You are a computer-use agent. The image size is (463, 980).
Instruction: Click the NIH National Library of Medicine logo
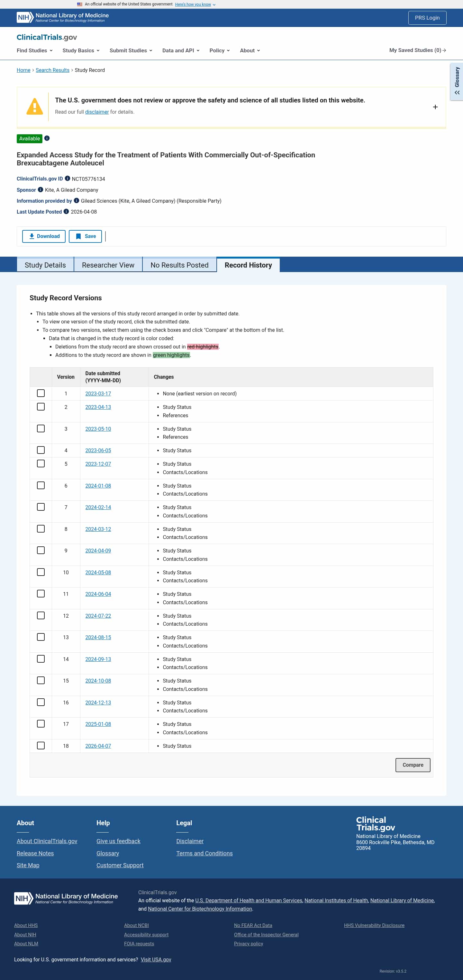pyautogui.click(x=62, y=17)
